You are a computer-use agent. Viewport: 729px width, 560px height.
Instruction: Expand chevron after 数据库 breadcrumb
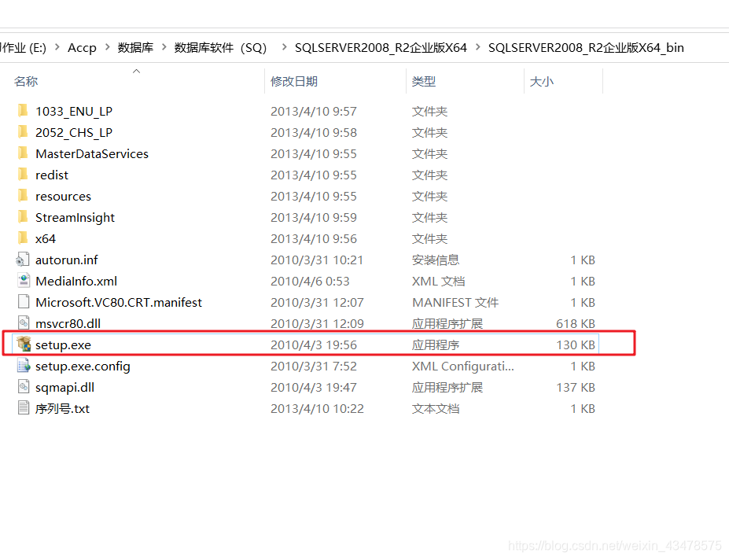click(164, 47)
